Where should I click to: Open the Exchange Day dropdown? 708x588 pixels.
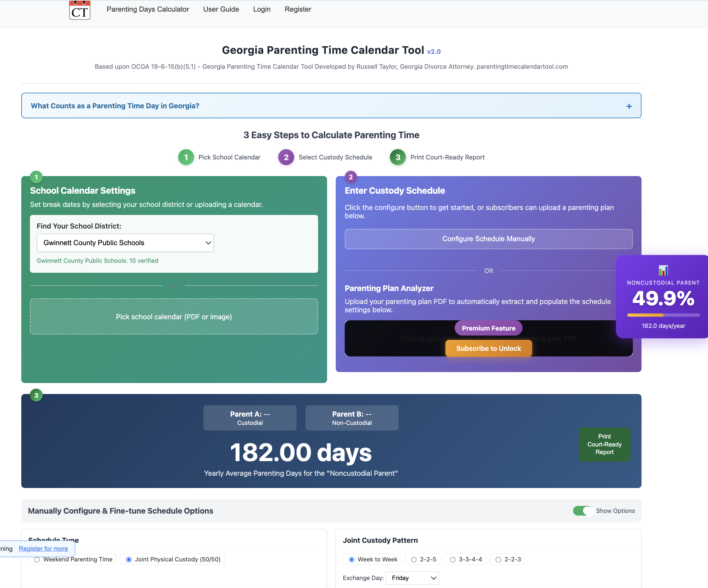[x=412, y=578]
